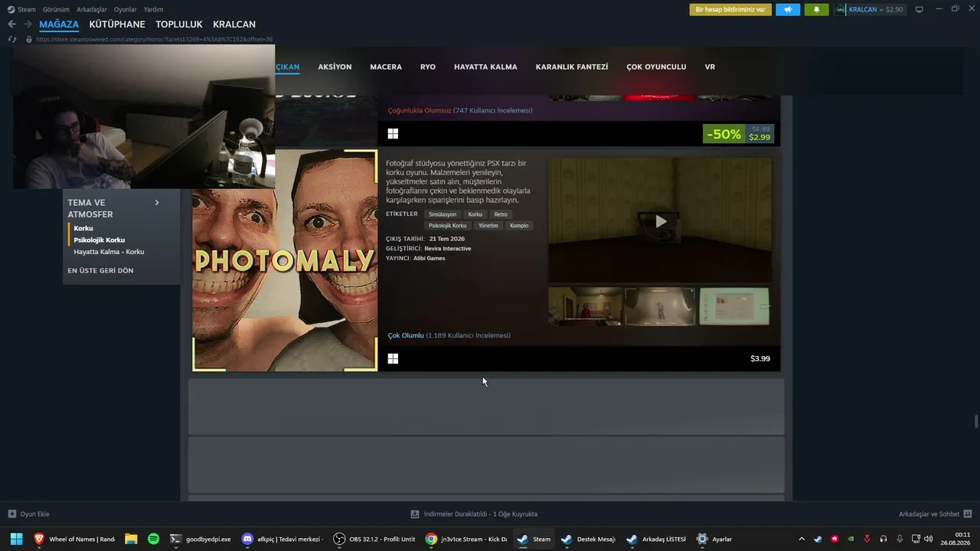Switch to OBS 32.1.2 in taskbar
980x551 pixels.
[374, 539]
